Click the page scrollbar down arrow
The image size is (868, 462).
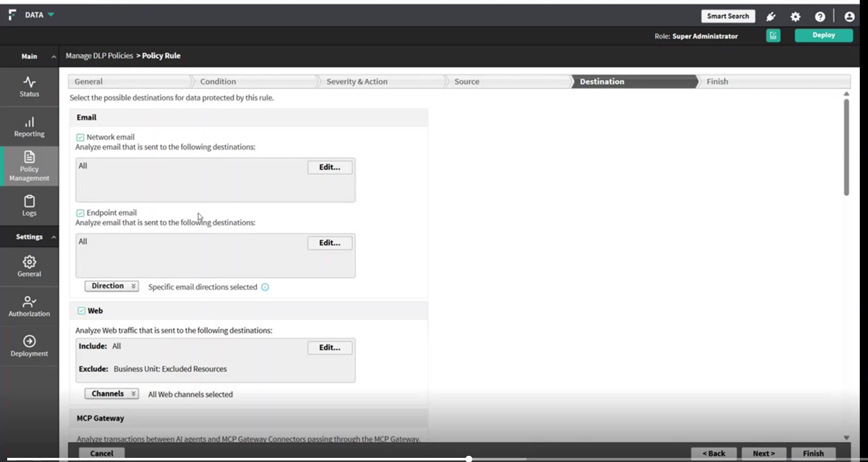tap(846, 438)
